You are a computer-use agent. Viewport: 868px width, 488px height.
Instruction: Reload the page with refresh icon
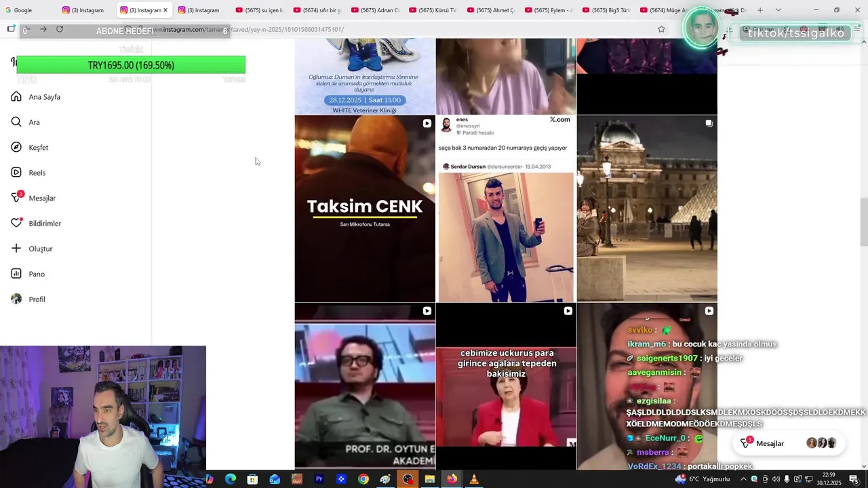(x=60, y=29)
